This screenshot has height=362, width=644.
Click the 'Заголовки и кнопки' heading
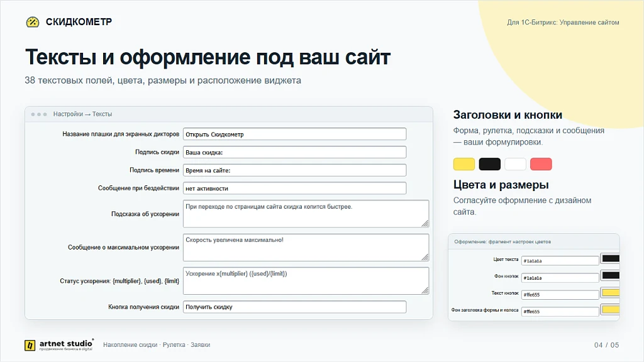click(x=508, y=115)
